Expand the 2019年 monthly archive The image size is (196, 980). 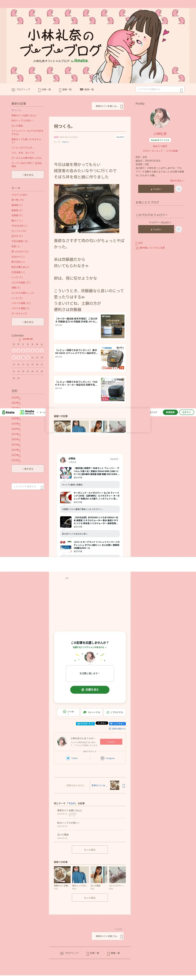pyautogui.click(x=16, y=424)
